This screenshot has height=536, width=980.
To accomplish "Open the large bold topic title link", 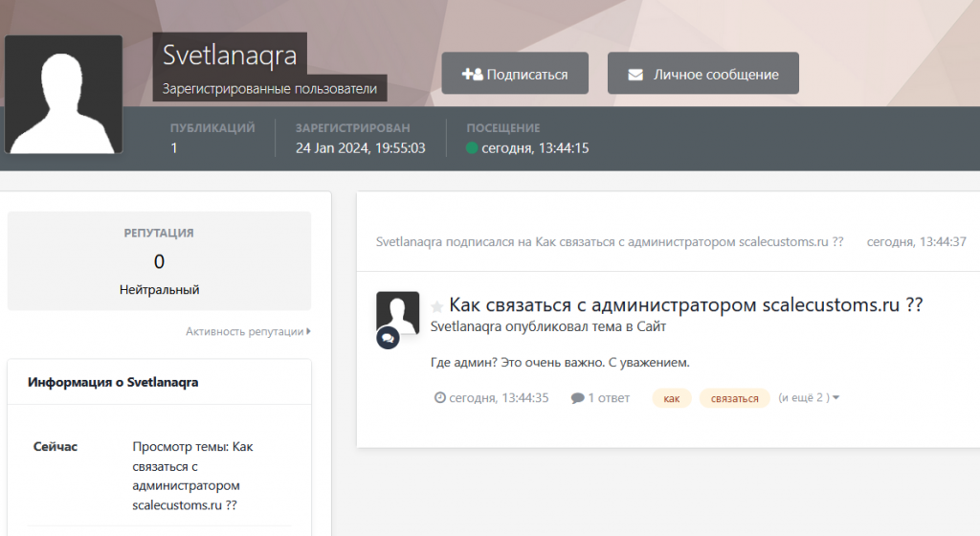I will 685,304.
